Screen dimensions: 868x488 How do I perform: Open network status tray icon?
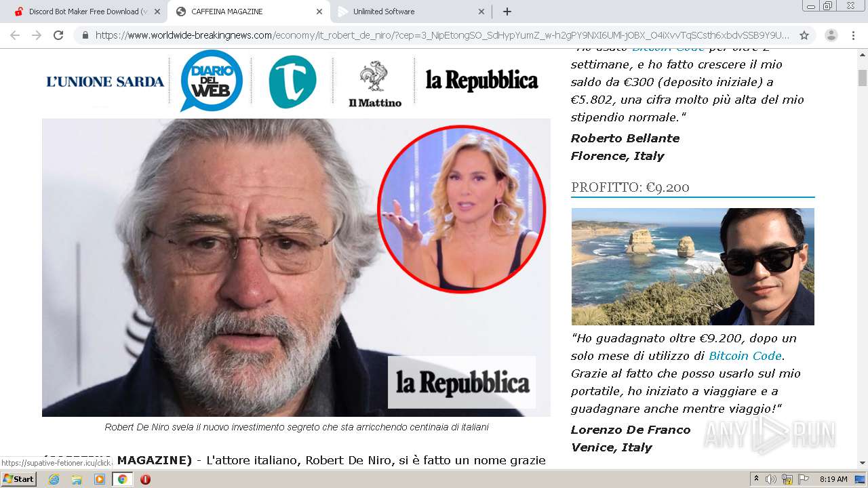[787, 479]
